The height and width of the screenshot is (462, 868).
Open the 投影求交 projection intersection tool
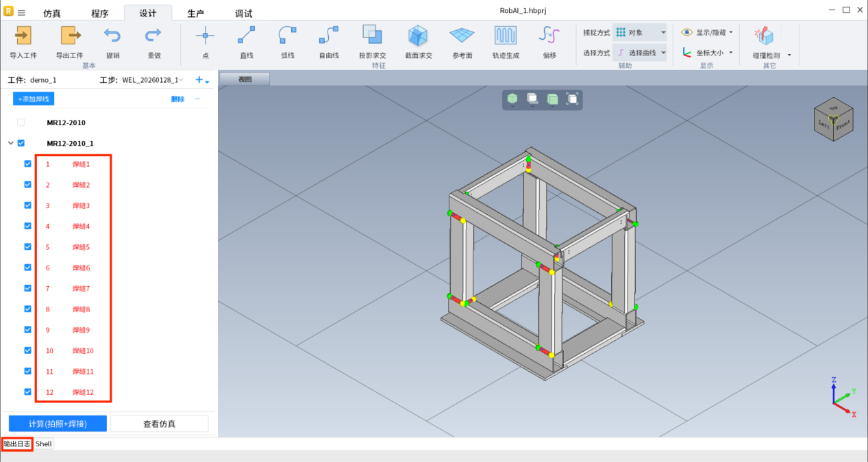click(x=372, y=36)
